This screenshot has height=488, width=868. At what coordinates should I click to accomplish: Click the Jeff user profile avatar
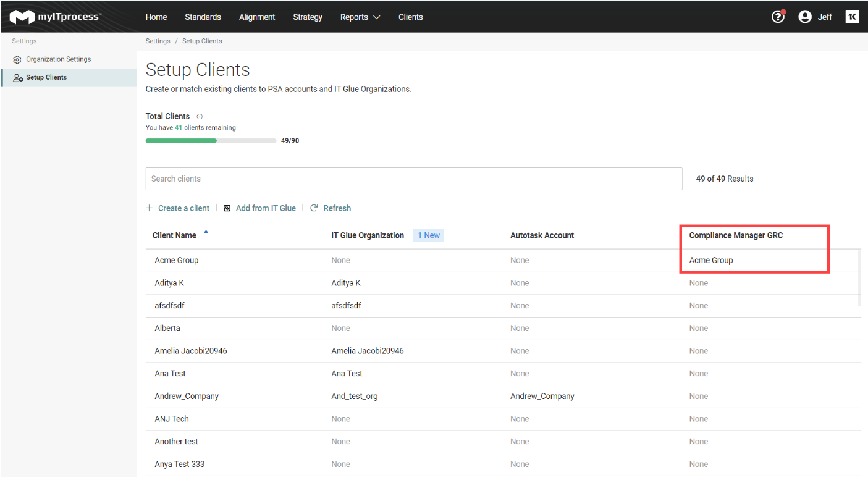point(804,17)
